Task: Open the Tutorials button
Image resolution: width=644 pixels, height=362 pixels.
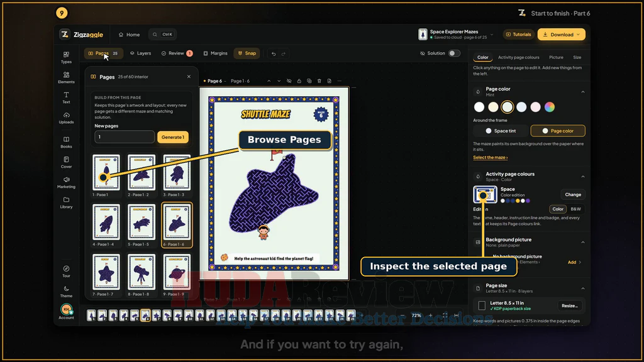Action: coord(518,35)
